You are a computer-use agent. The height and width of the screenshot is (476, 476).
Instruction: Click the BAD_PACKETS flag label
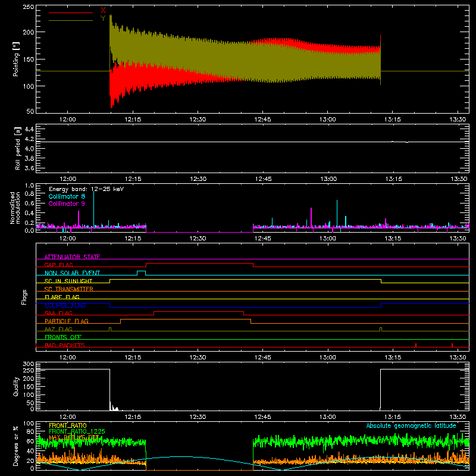pos(65,345)
